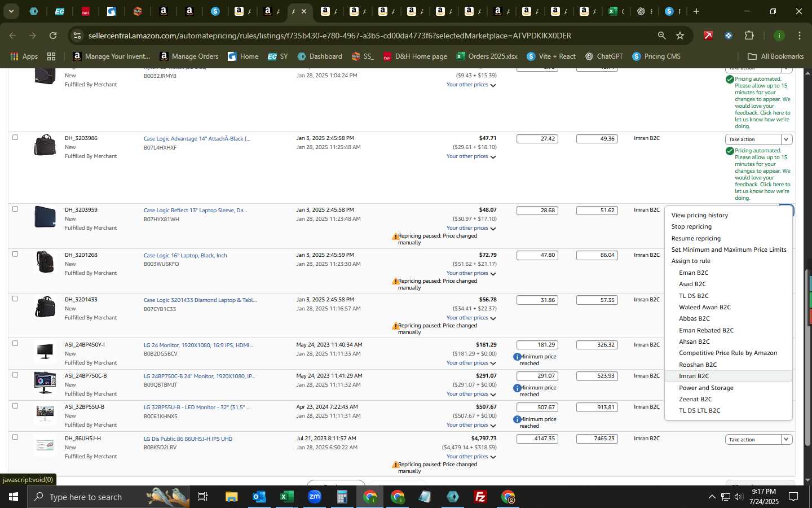Expand Your other prices for DH_86UH5J-H
812x508 pixels.
tap(471, 457)
